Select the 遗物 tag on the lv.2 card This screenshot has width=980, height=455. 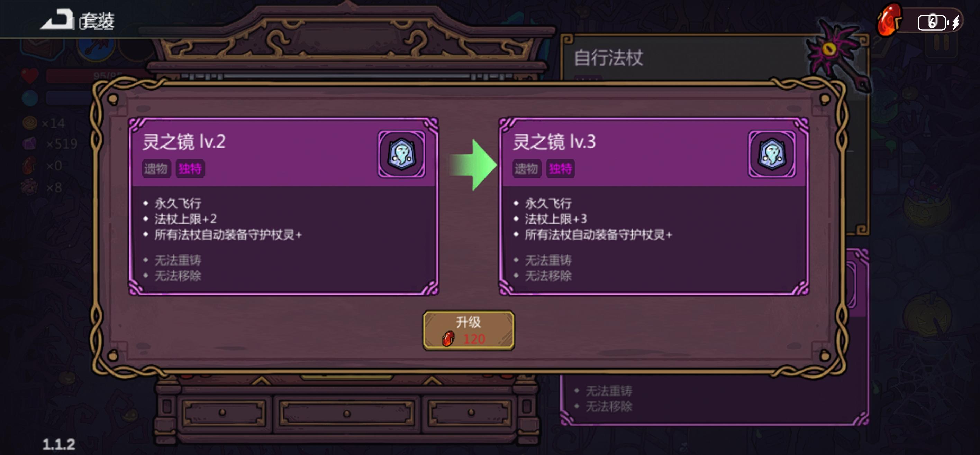(156, 168)
